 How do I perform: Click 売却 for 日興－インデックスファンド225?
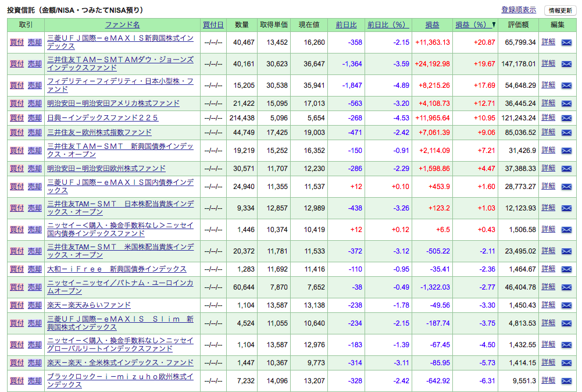coord(35,118)
